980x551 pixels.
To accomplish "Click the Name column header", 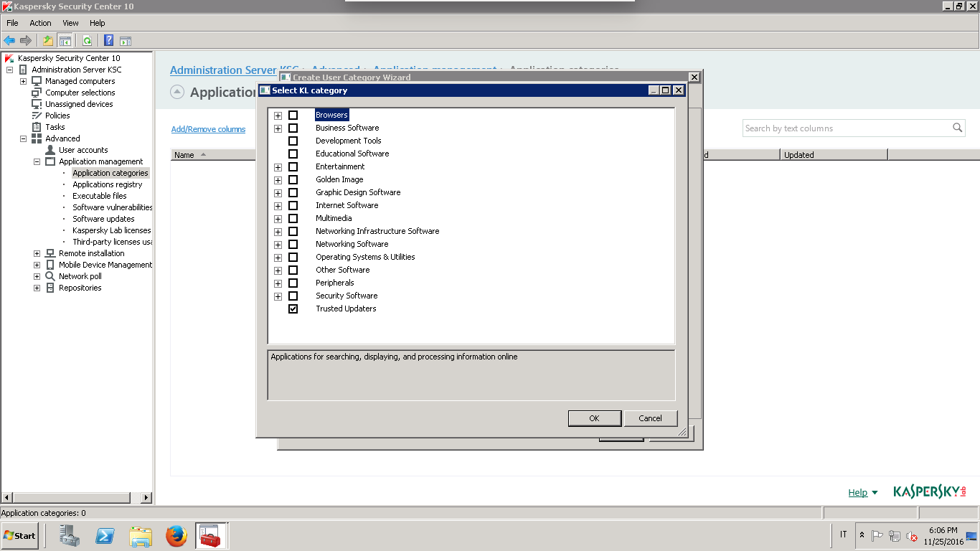I will point(213,154).
